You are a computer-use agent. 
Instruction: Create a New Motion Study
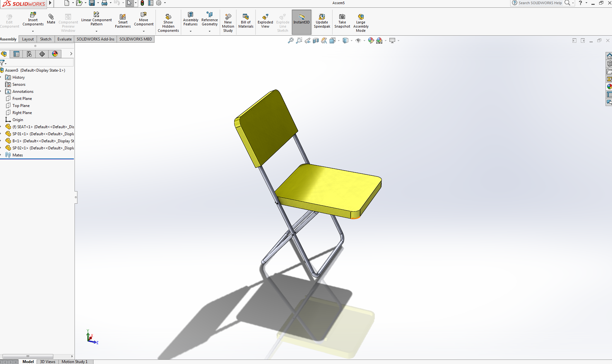[228, 23]
